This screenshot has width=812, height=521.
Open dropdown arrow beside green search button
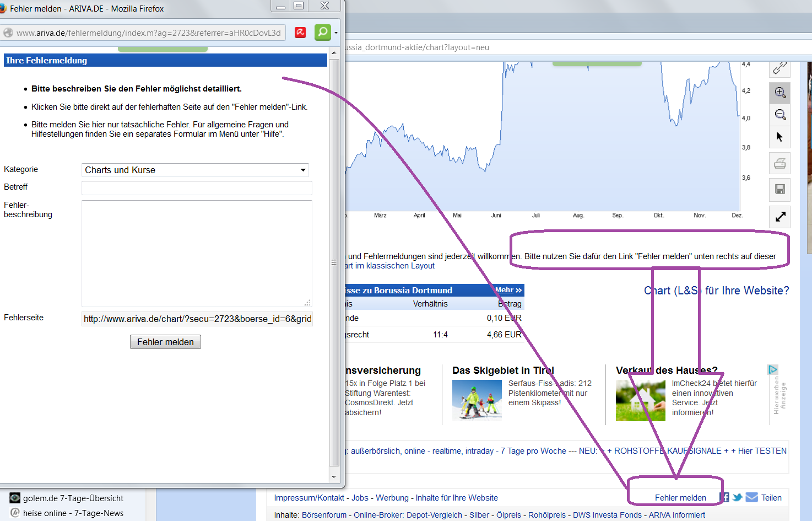tap(336, 33)
